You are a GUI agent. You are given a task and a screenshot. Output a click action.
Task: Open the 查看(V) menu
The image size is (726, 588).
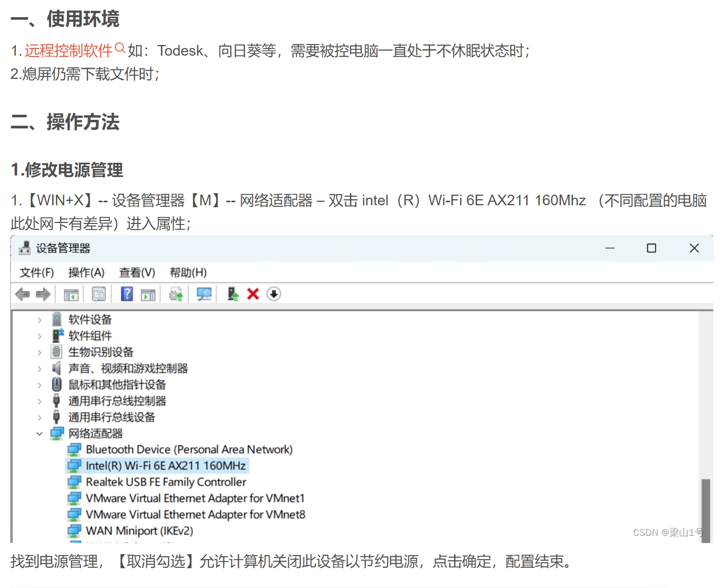point(137,273)
